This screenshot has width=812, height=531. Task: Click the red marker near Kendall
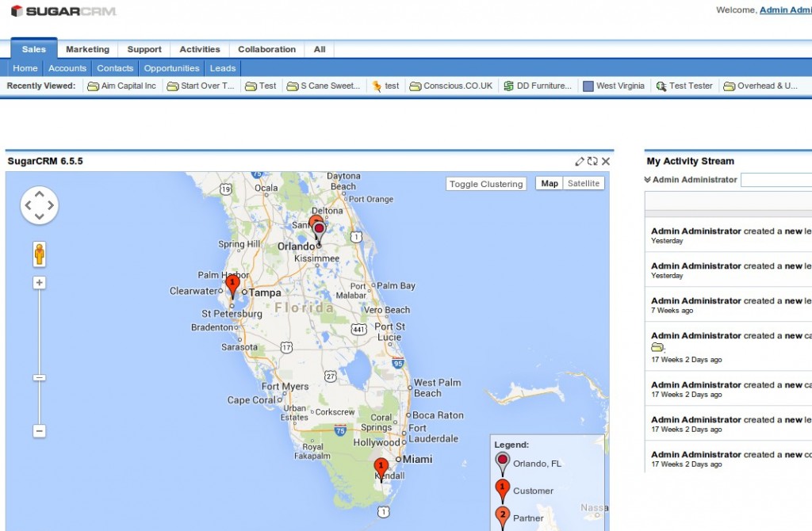click(381, 470)
